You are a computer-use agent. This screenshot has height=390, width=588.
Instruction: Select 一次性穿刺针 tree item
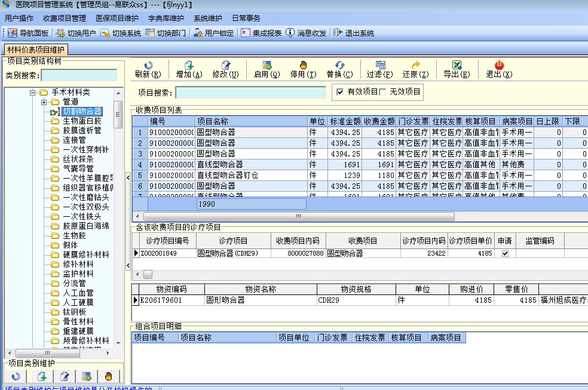tap(86, 149)
